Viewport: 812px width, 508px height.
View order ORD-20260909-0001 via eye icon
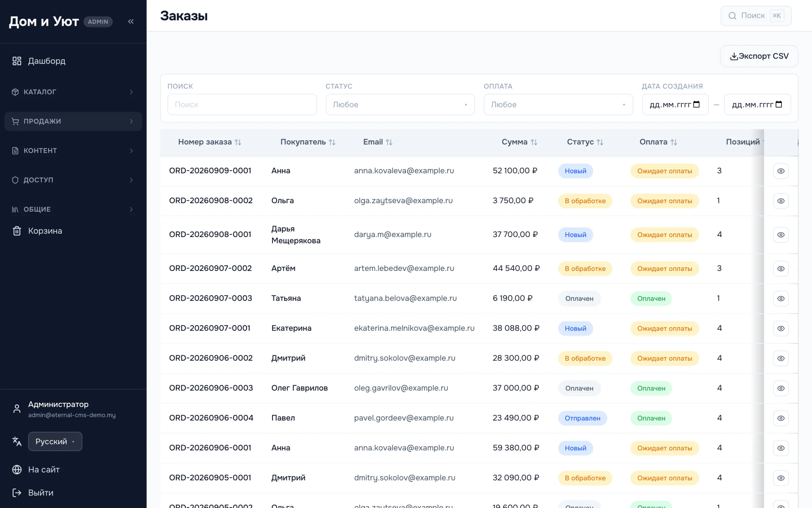[781, 171]
